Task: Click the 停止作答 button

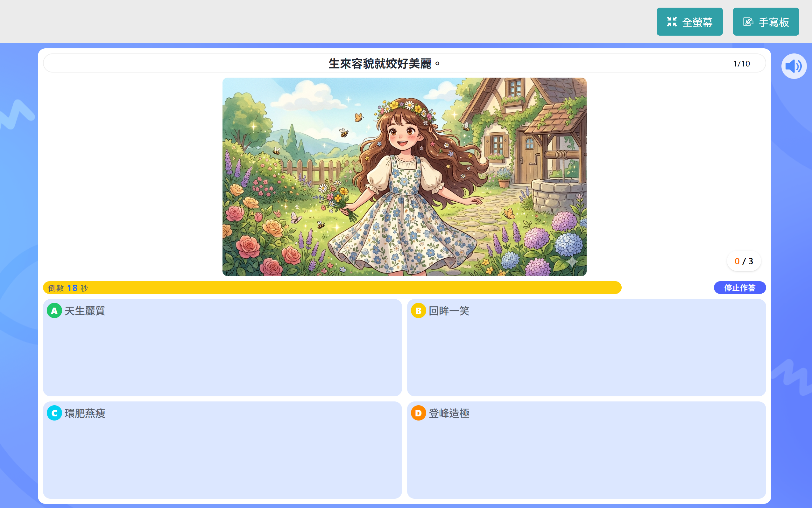Action: click(740, 288)
